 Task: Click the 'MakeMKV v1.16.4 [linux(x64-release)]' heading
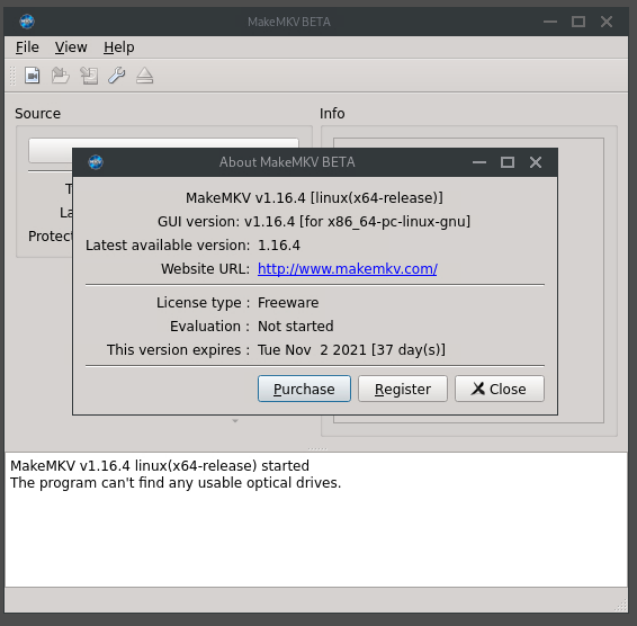(x=314, y=198)
